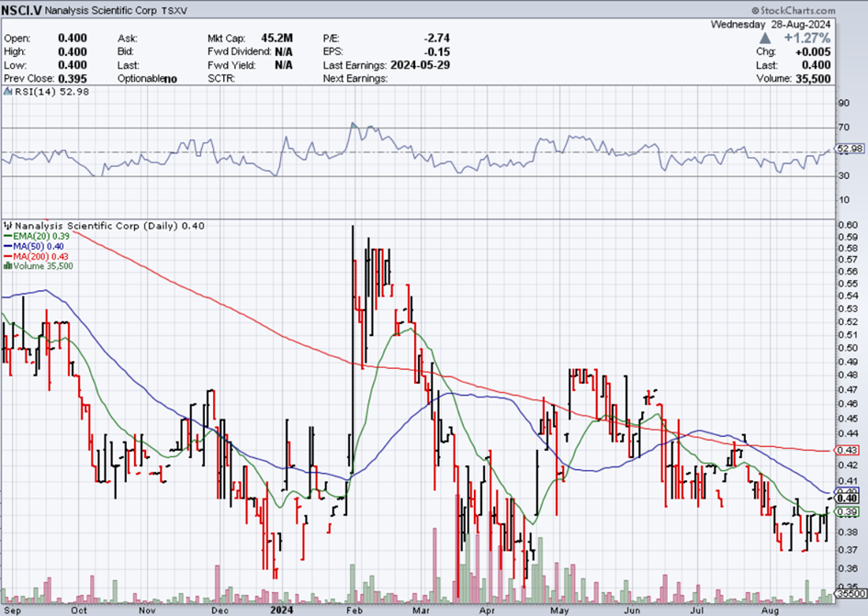Click the Jun month label
The width and height of the screenshot is (868, 616).
[632, 610]
